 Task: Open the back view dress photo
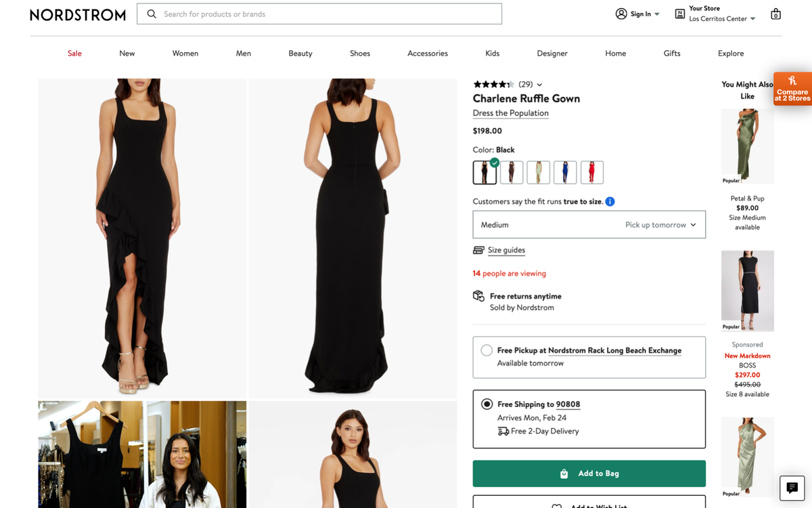click(x=353, y=238)
